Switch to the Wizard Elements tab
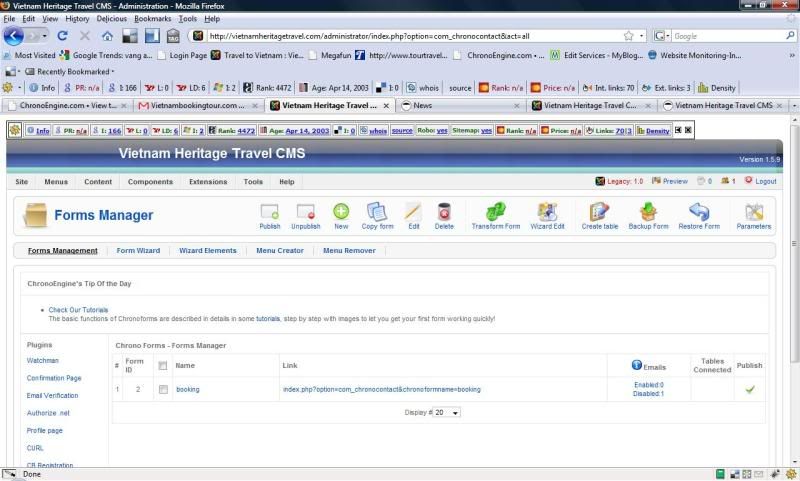 (208, 250)
